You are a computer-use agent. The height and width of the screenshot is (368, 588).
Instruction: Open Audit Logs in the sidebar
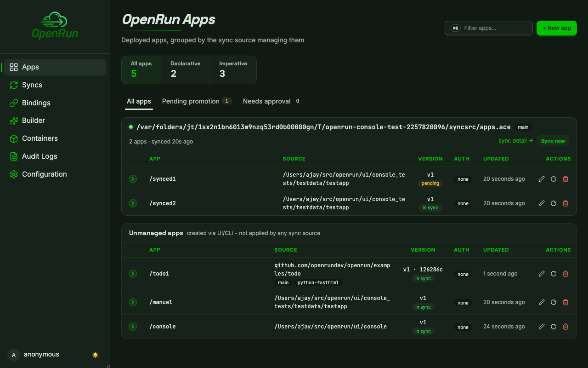[x=55, y=156]
